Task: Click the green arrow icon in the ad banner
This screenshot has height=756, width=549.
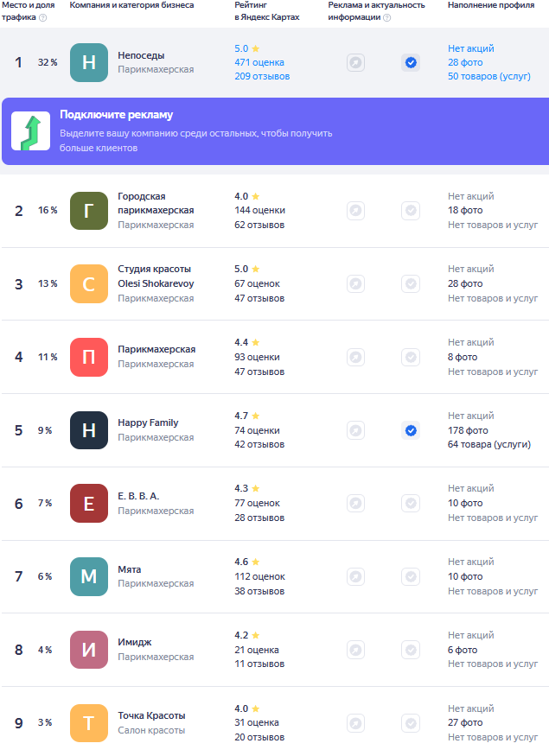Action: (31, 131)
